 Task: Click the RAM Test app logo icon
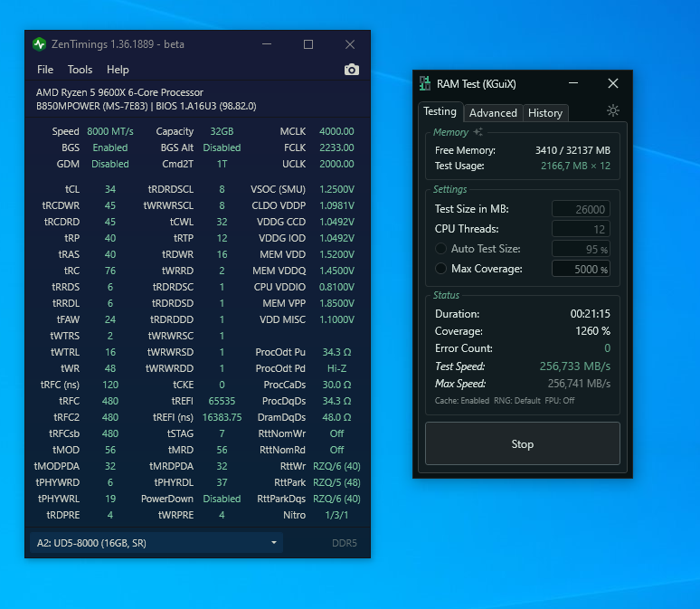point(425,84)
